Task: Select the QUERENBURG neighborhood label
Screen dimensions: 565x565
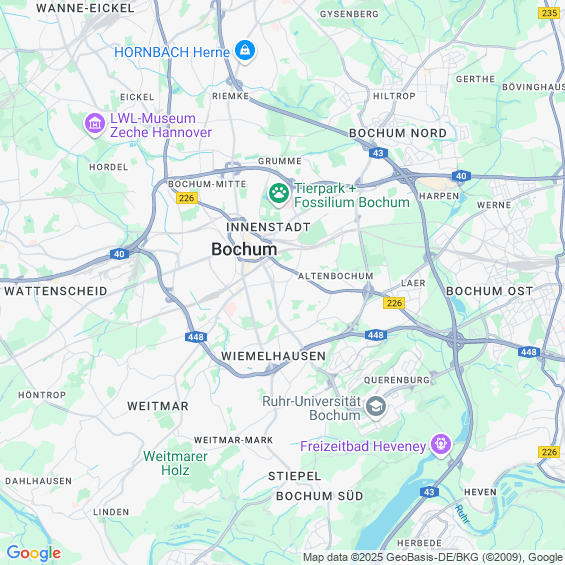Action: [397, 380]
